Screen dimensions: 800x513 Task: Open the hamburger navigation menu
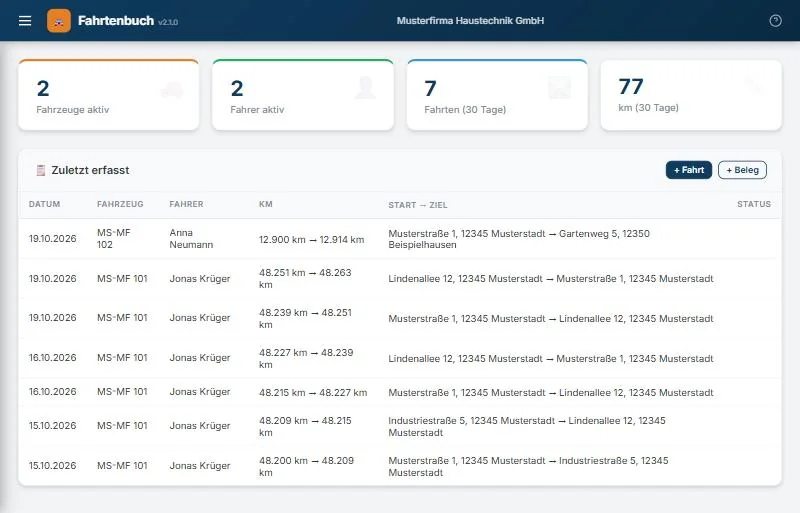click(x=25, y=21)
